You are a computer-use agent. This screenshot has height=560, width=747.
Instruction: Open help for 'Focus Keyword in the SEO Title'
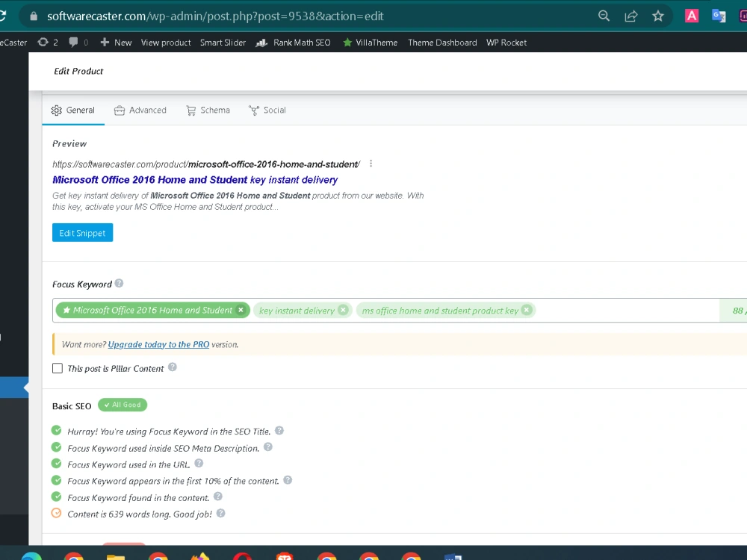coord(279,431)
